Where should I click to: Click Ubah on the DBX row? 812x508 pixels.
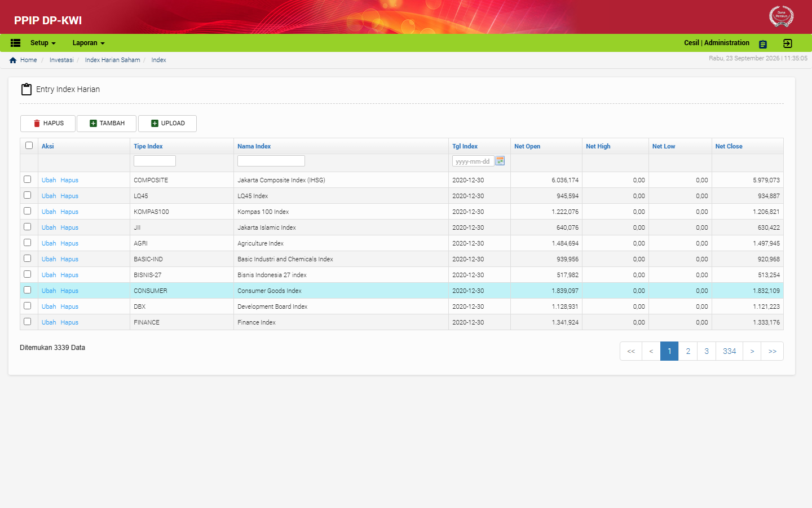pos(48,306)
